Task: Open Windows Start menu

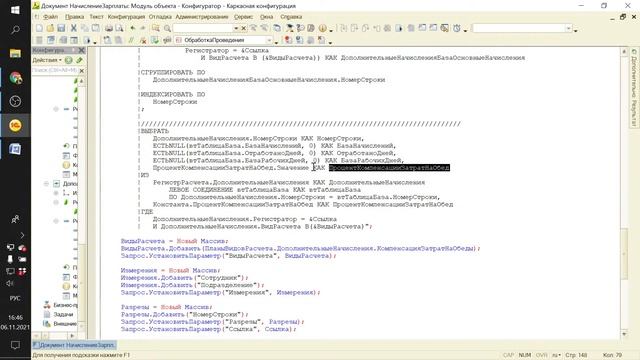Action: click(x=16, y=9)
